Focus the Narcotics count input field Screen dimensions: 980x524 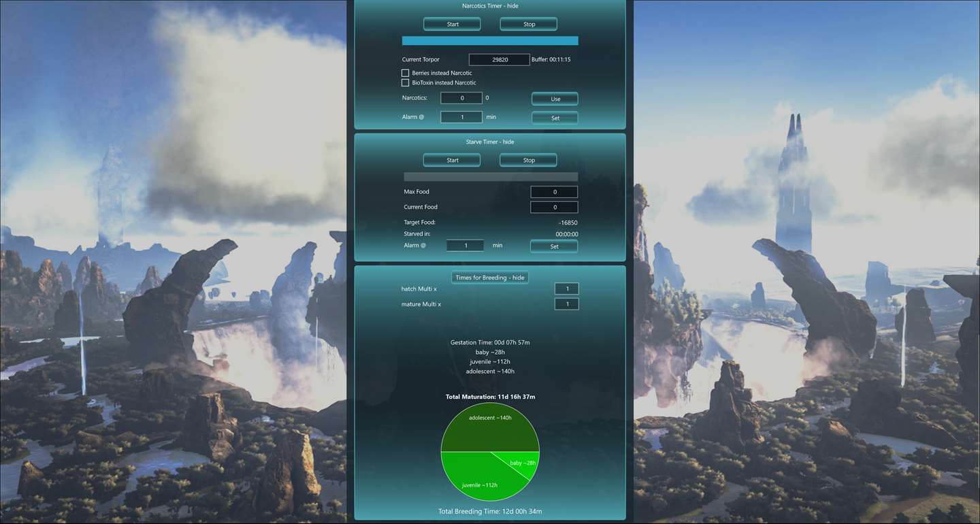pos(461,98)
